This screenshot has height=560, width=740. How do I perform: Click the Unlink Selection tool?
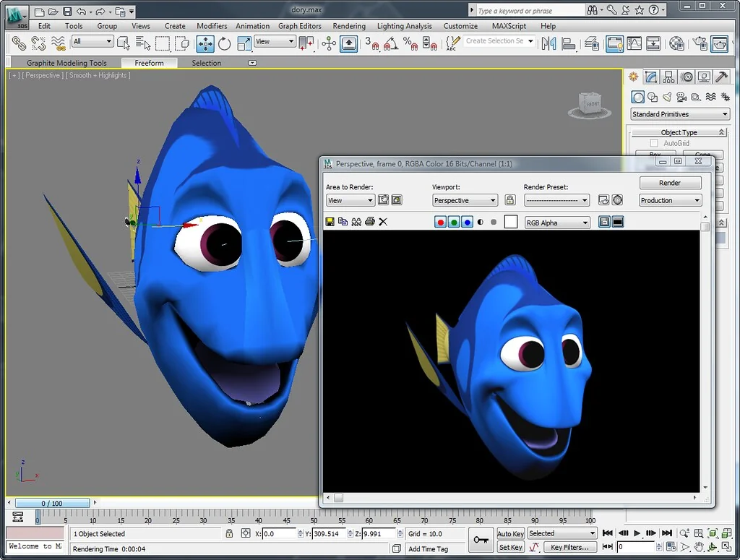pyautogui.click(x=38, y=43)
